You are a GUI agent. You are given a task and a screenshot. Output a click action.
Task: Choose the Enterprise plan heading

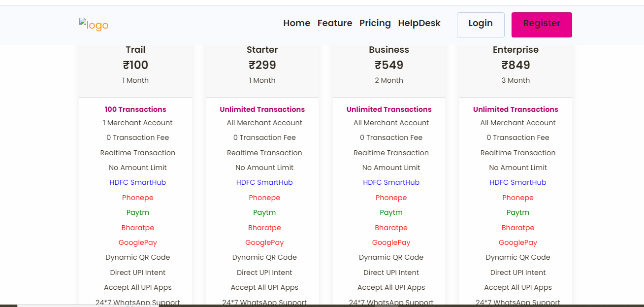(515, 50)
